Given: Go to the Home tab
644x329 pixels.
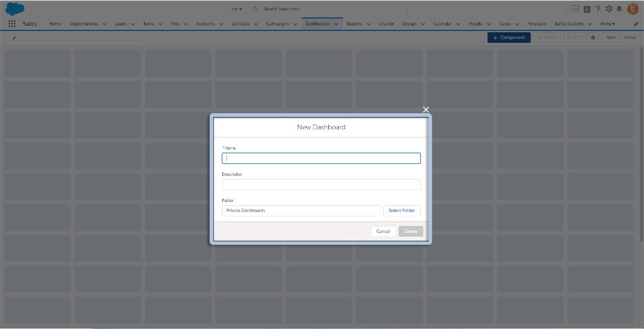Looking at the screenshot, I should 55,24.
